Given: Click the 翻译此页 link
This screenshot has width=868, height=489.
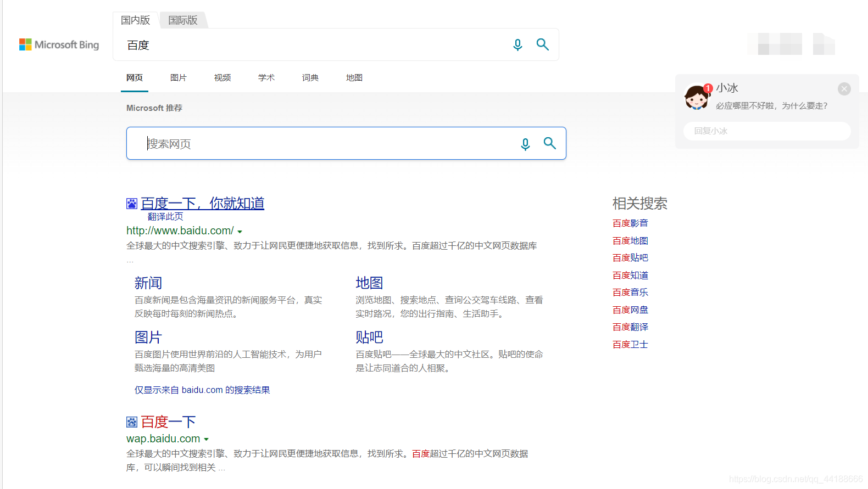Looking at the screenshot, I should pyautogui.click(x=165, y=217).
